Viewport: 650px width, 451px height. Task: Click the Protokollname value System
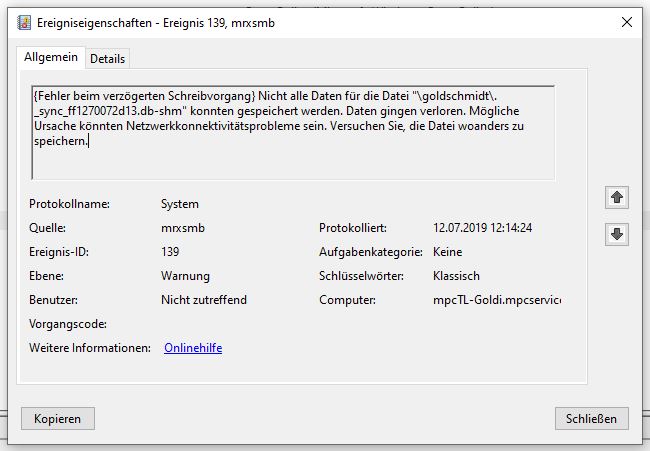coord(180,204)
